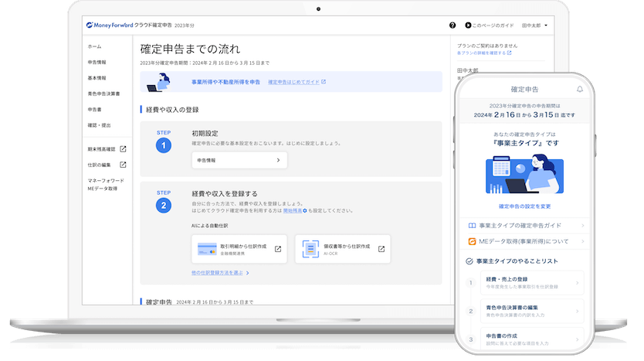Open the help question mark icon
This screenshot has width=644, height=361.
point(452,25)
